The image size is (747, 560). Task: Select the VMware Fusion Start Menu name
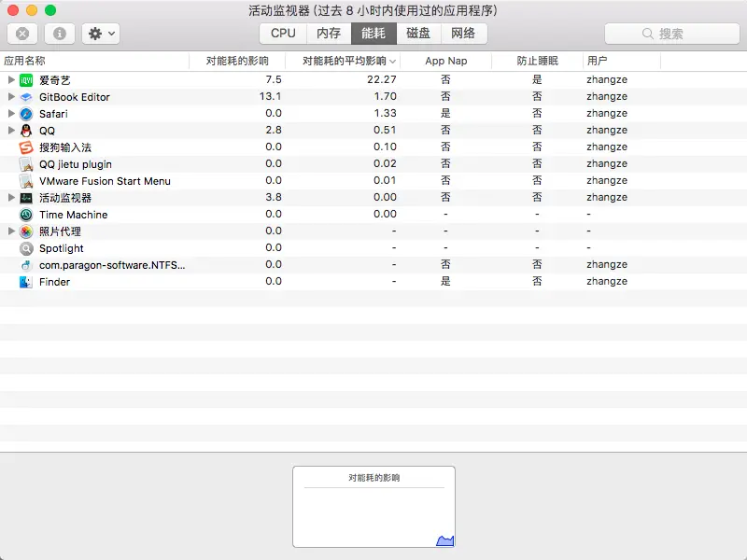coord(105,181)
